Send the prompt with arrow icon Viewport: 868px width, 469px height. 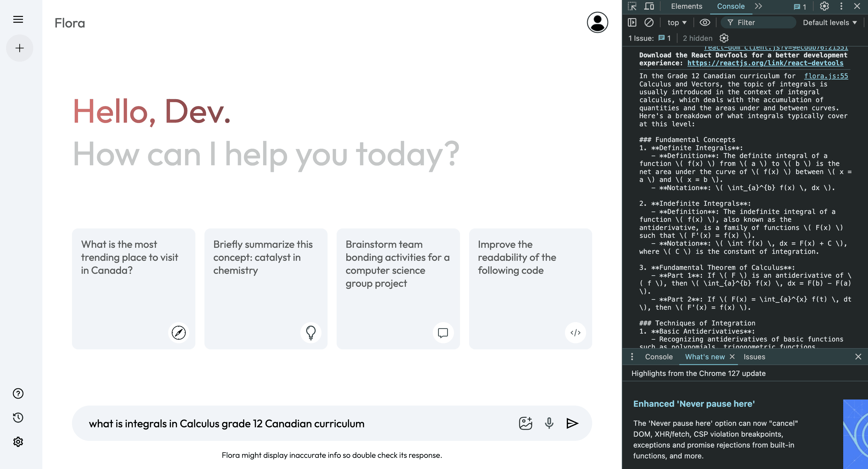[572, 423]
